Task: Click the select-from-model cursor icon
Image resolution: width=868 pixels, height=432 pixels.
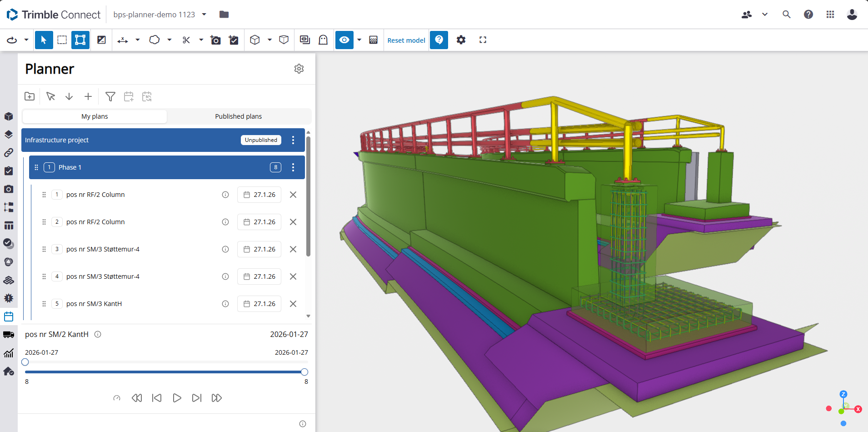Action: 50,96
